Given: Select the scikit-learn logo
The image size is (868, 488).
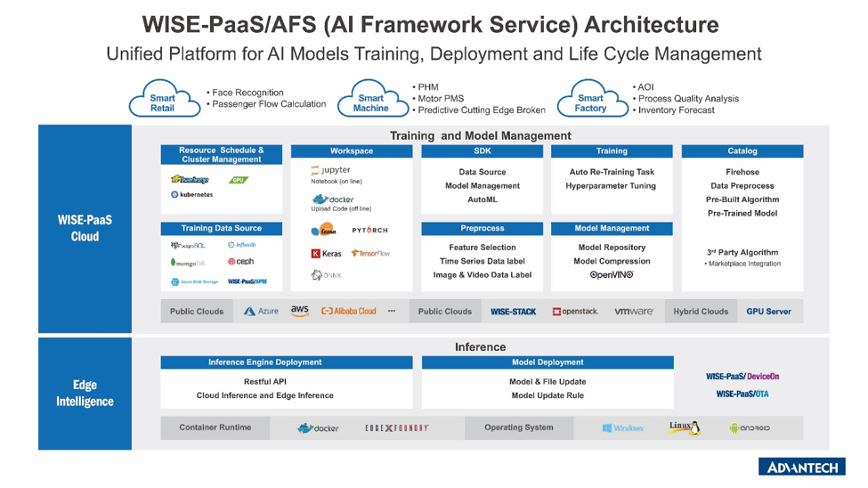Looking at the screenshot, I should point(324,230).
